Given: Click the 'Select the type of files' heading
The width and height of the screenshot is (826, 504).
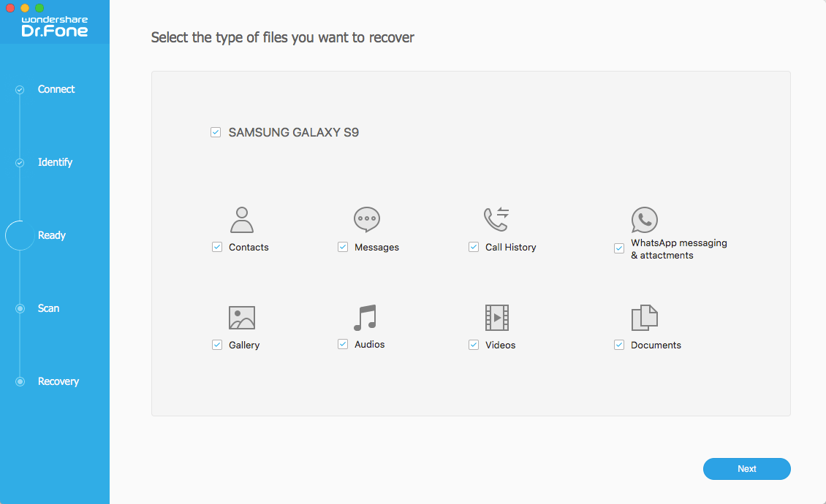Looking at the screenshot, I should 282,37.
